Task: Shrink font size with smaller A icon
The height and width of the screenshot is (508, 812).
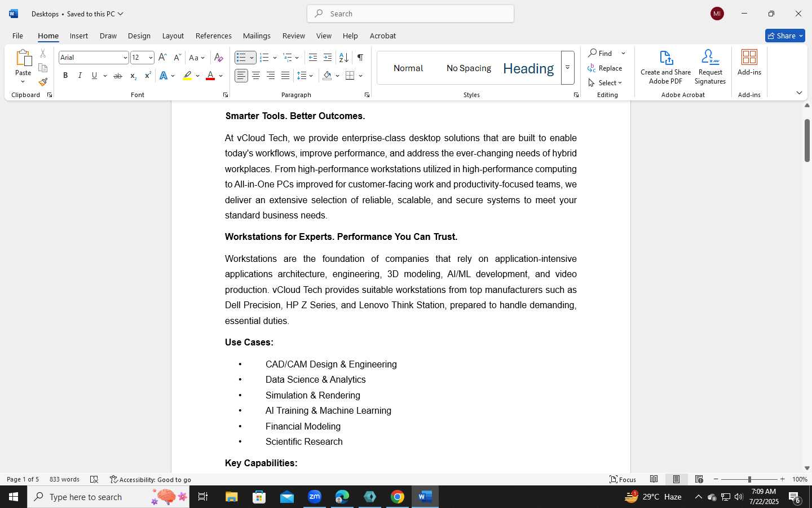Action: click(x=177, y=58)
